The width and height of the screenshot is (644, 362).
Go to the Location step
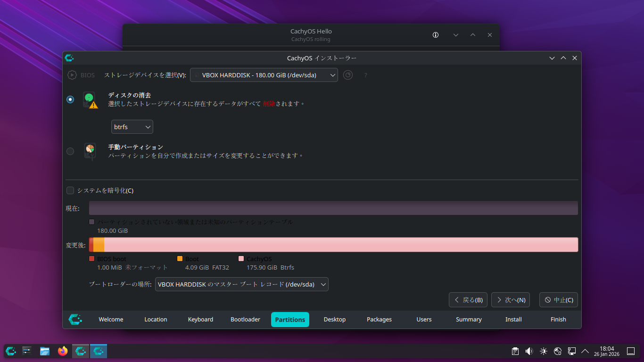point(156,320)
